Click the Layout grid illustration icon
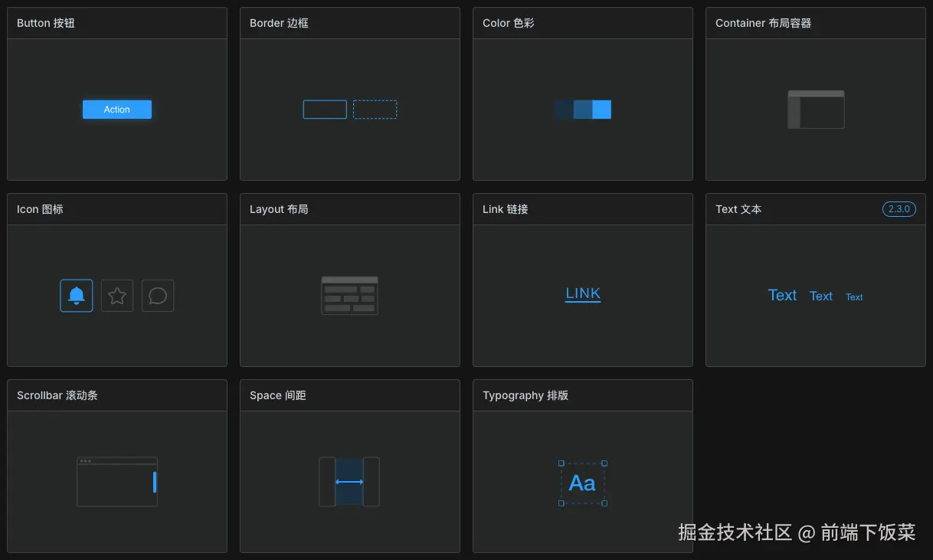 click(349, 296)
